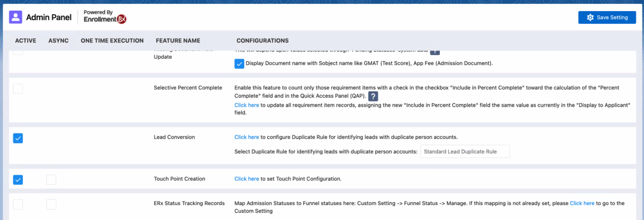Click the One Time Execution column header
644x220 pixels.
point(112,41)
